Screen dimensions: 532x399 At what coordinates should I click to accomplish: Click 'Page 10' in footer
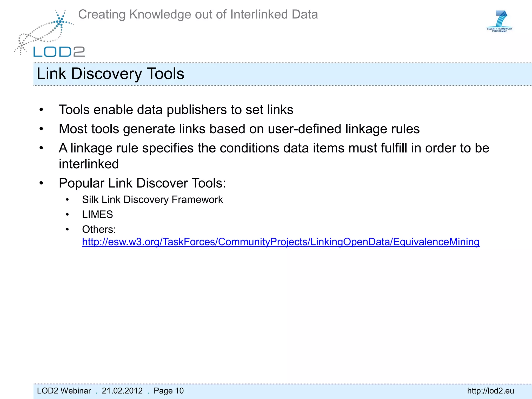tap(169, 391)
